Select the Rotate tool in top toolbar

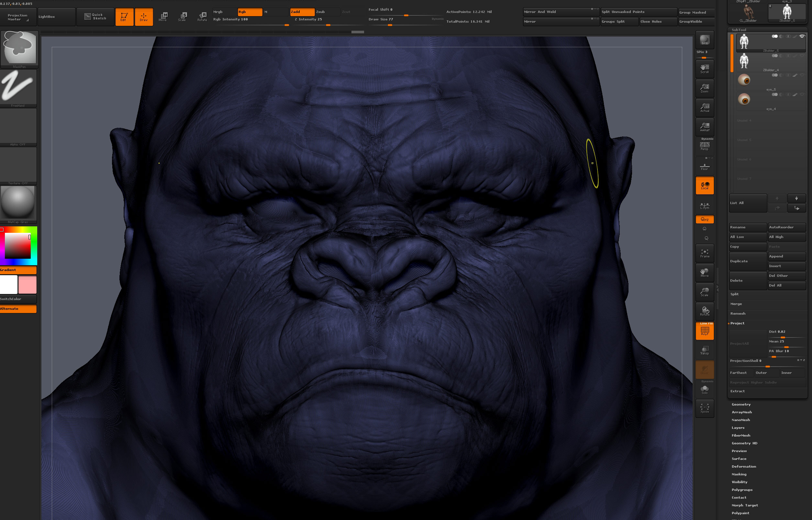coord(202,16)
